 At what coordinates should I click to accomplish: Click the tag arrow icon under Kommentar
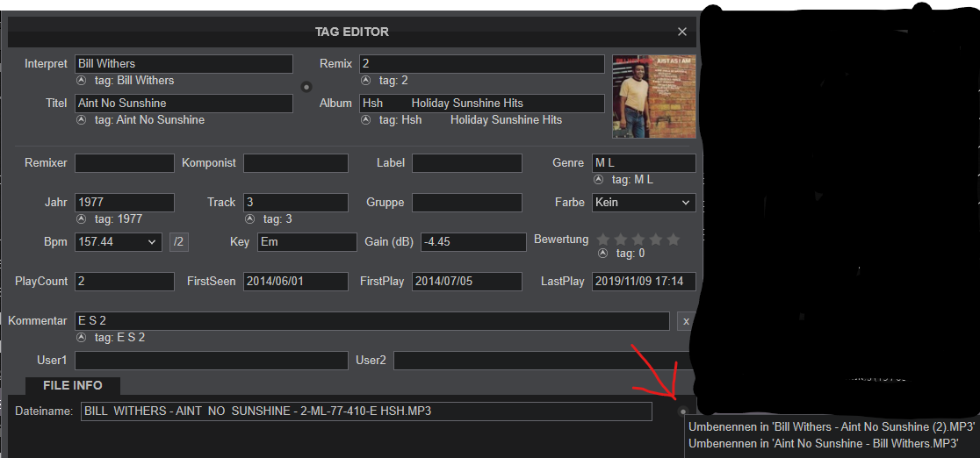coord(82,338)
